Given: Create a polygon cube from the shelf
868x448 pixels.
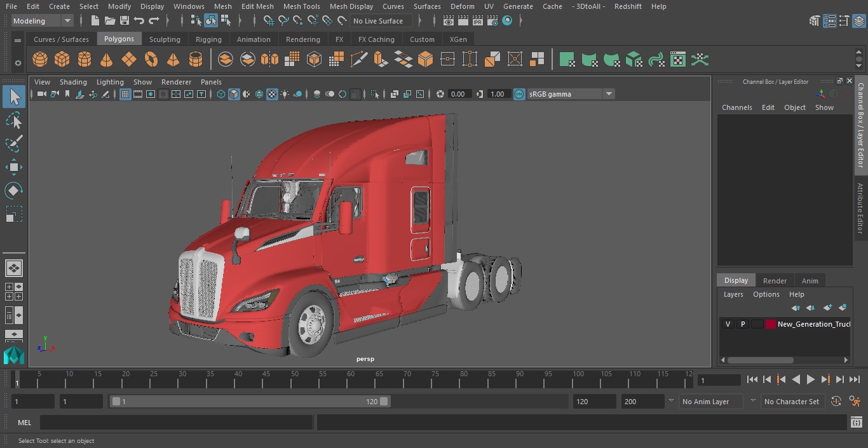Looking at the screenshot, I should [62, 60].
